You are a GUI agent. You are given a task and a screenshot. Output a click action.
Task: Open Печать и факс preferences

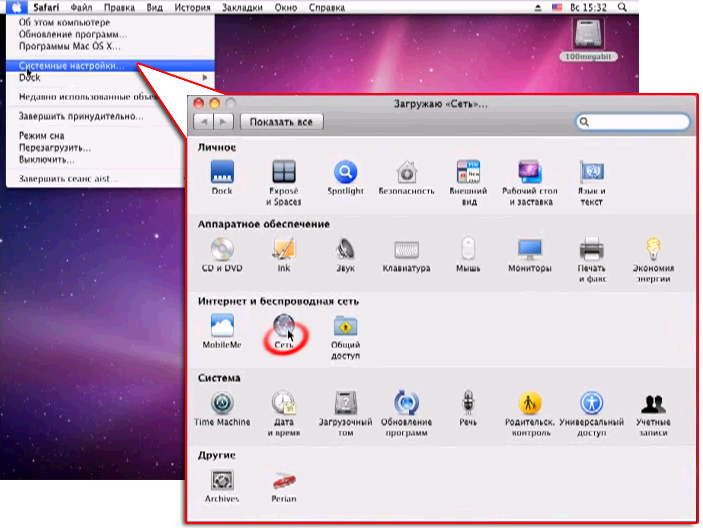tap(592, 249)
